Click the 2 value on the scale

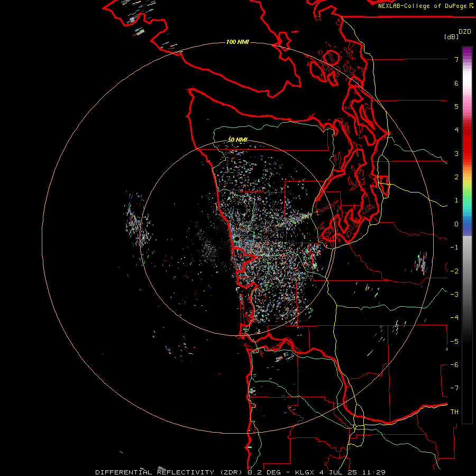pos(456,177)
